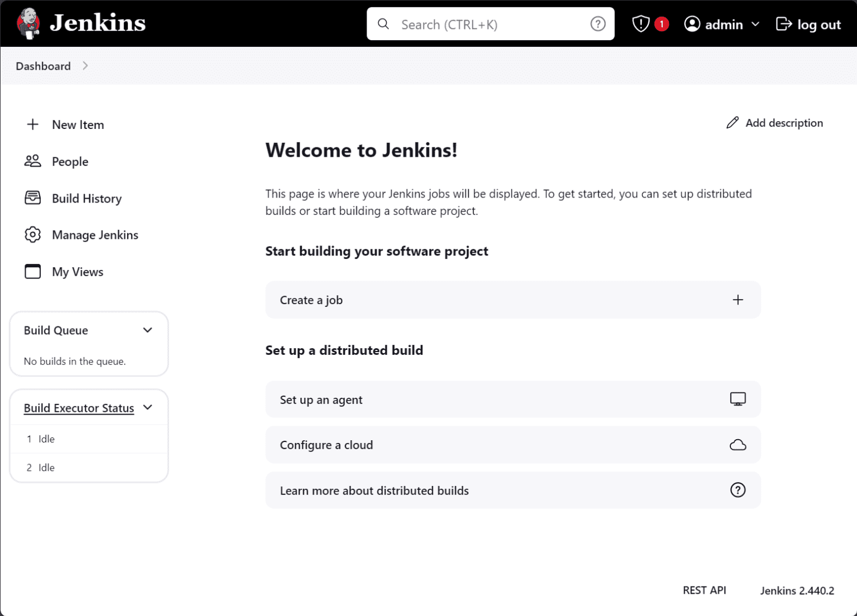Open the help question mark in the search bar
Image resolution: width=857 pixels, height=616 pixels.
pos(598,23)
